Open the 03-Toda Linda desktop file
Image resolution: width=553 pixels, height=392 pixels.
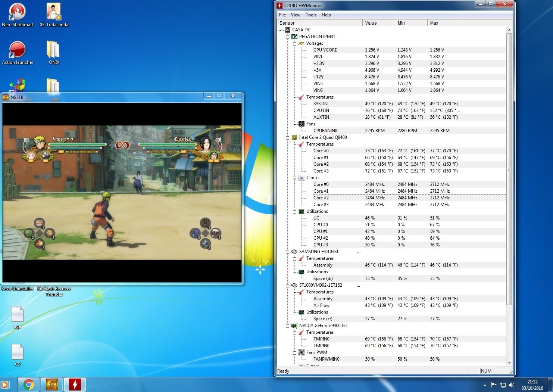[x=54, y=15]
